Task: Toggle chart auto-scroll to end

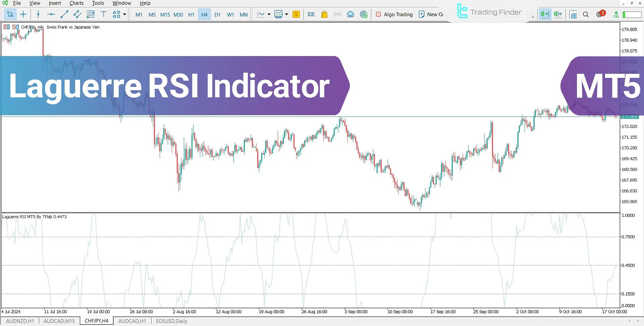Action: (545, 14)
